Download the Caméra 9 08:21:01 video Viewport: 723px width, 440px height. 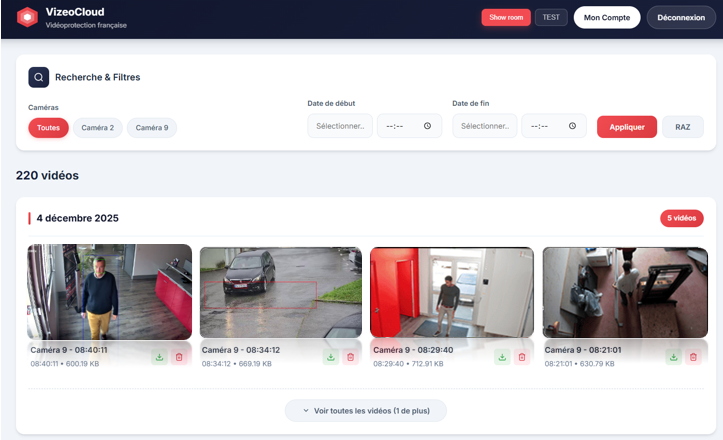click(x=673, y=357)
